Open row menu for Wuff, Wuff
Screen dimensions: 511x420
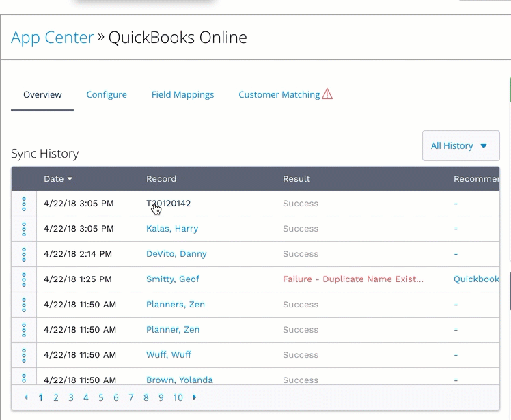point(24,356)
